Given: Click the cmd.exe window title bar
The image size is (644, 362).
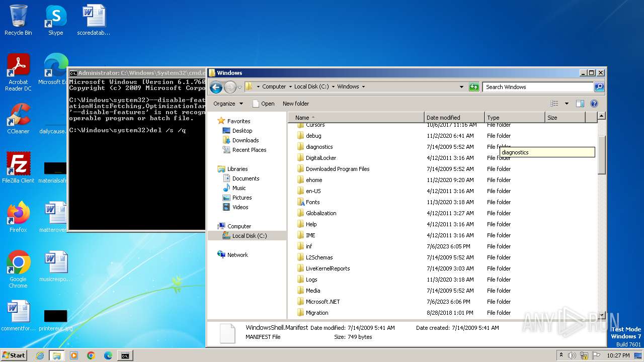Looking at the screenshot, I should (137, 73).
